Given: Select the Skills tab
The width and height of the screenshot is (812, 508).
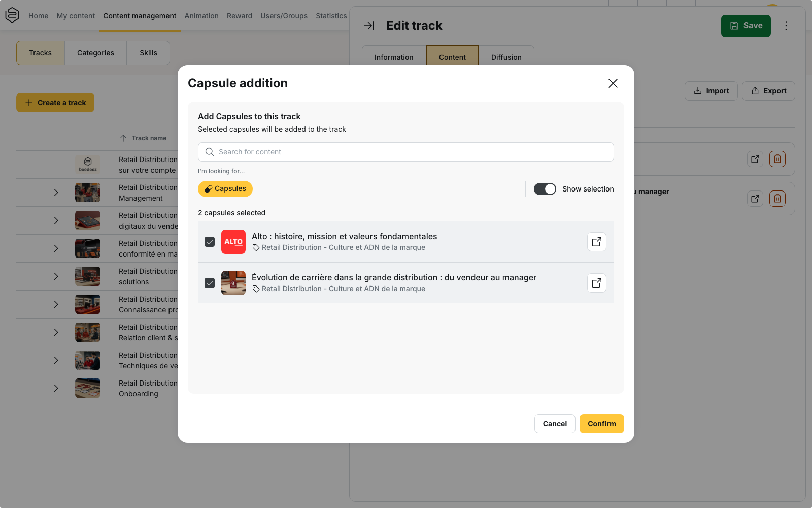Looking at the screenshot, I should pos(148,53).
